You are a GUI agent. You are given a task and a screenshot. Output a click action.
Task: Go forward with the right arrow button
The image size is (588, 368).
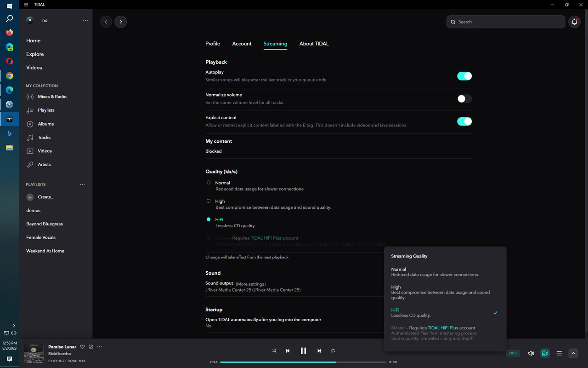tap(121, 22)
